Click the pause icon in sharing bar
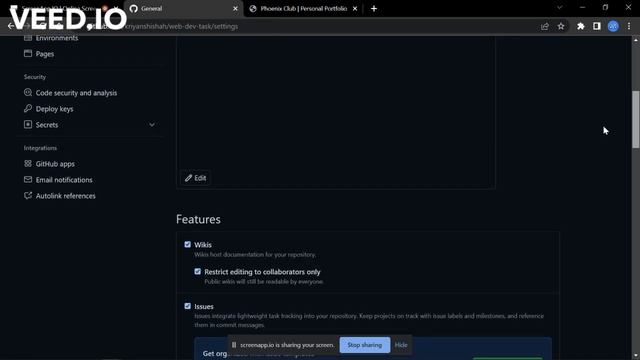Viewport: 640px width, 360px height. tap(234, 345)
